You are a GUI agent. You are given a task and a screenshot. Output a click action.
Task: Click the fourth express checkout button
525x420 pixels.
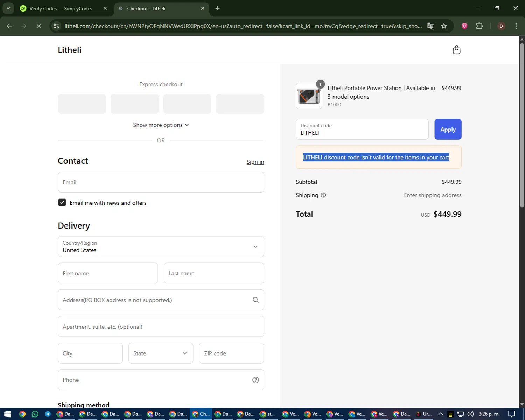tap(240, 104)
